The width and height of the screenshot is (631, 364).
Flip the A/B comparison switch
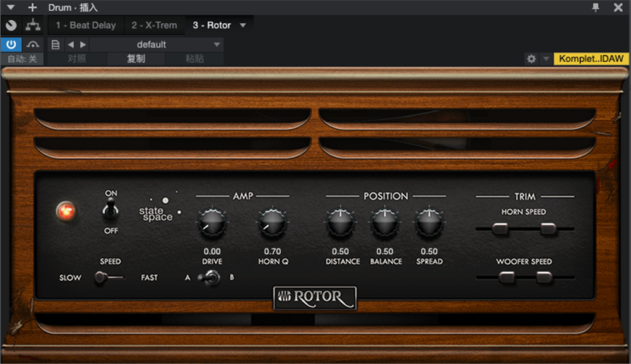pyautogui.click(x=209, y=278)
